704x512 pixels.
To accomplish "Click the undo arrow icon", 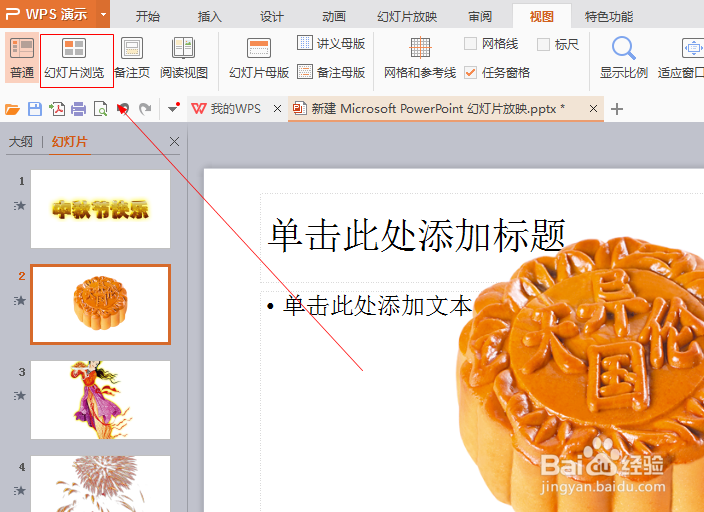I will [123, 109].
